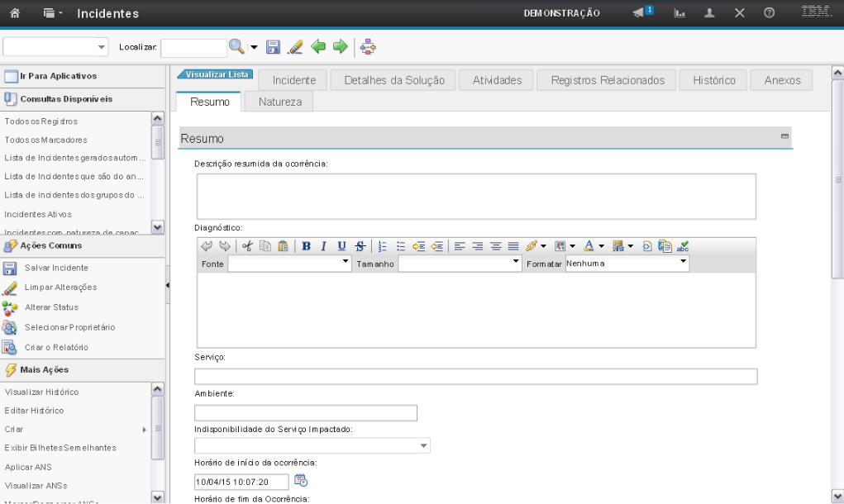Click the home icon in header
Screen dimensions: 844x504
click(x=15, y=13)
